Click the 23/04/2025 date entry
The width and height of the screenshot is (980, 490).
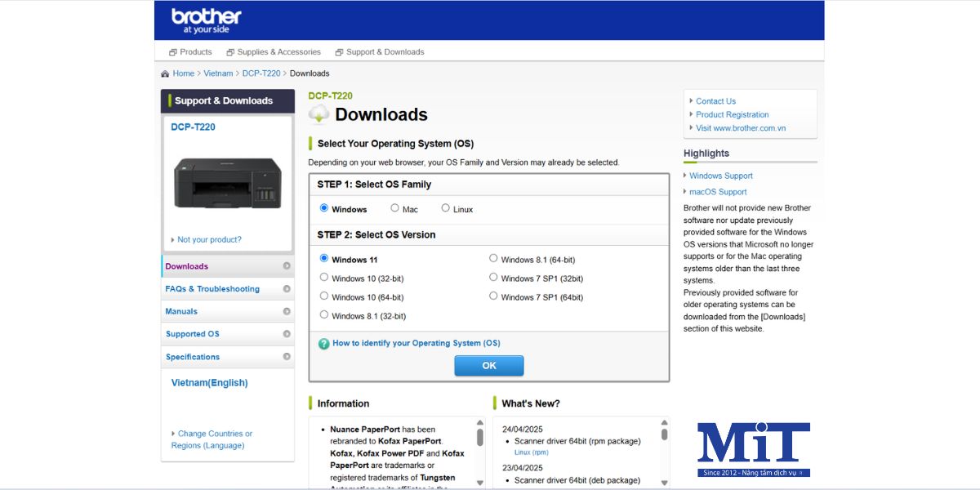coord(523,468)
